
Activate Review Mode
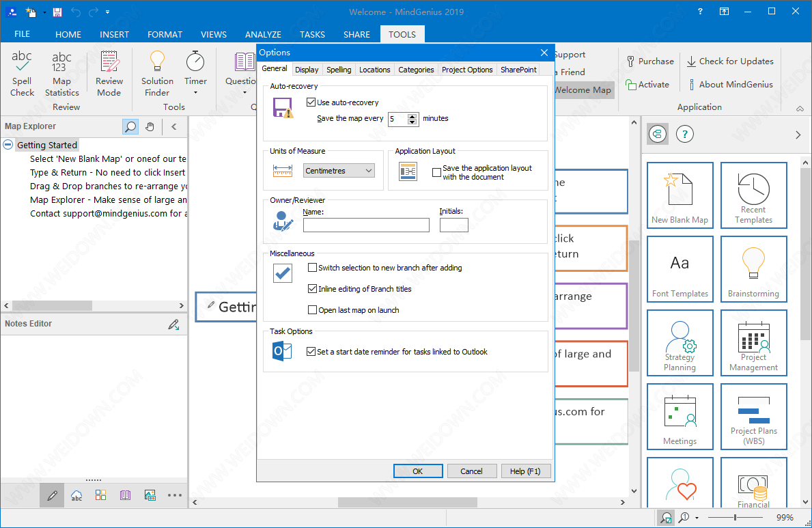coord(109,74)
